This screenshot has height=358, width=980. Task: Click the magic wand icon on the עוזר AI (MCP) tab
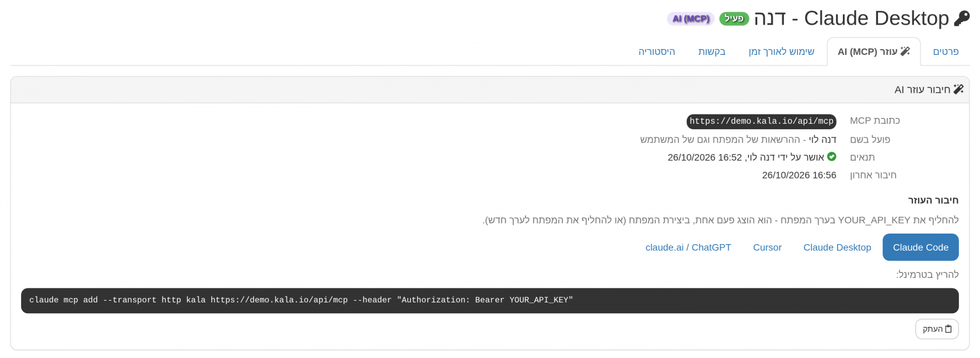(905, 51)
